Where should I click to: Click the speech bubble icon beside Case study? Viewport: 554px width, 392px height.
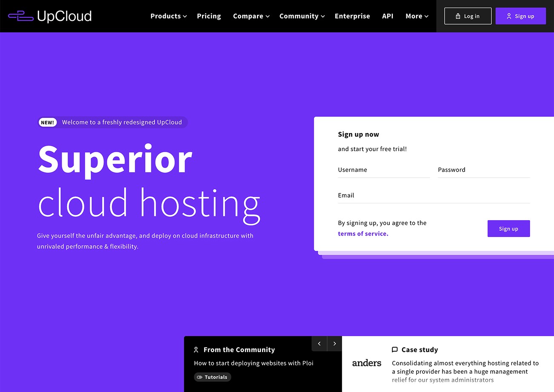tap(394, 349)
